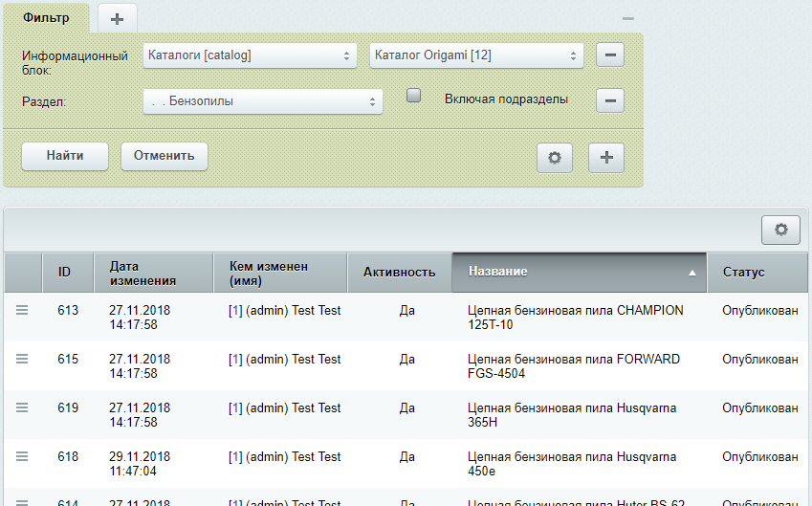
Task: Click ID cell 613
Action: (x=68, y=310)
